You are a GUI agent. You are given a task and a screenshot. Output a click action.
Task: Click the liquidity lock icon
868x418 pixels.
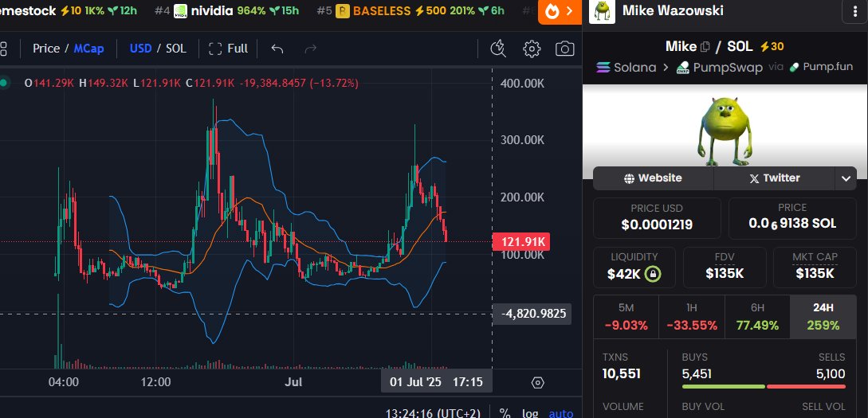coord(654,274)
